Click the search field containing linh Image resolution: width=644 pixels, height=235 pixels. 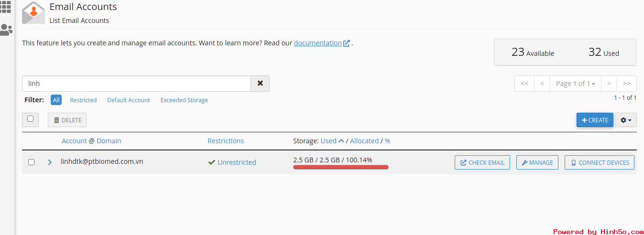pyautogui.click(x=136, y=83)
